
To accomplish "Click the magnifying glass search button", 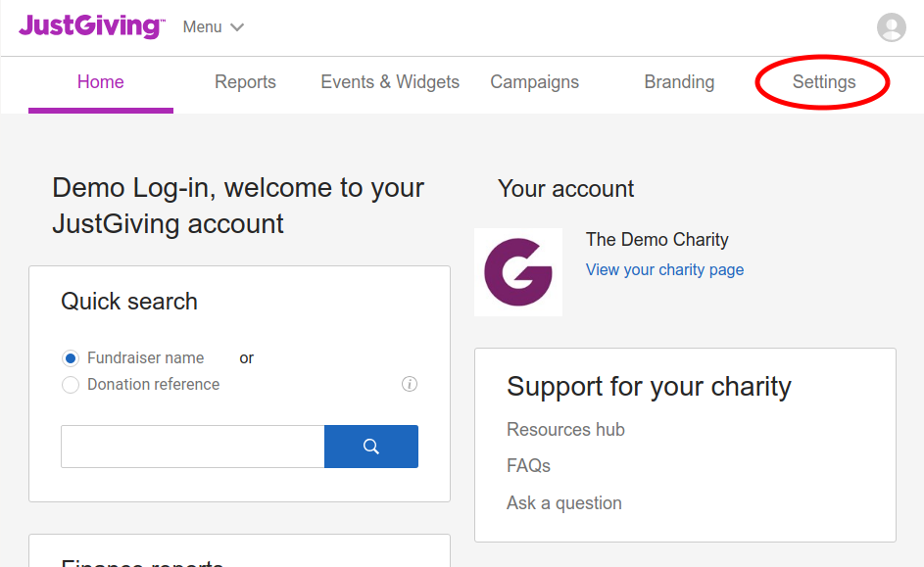I will (371, 447).
